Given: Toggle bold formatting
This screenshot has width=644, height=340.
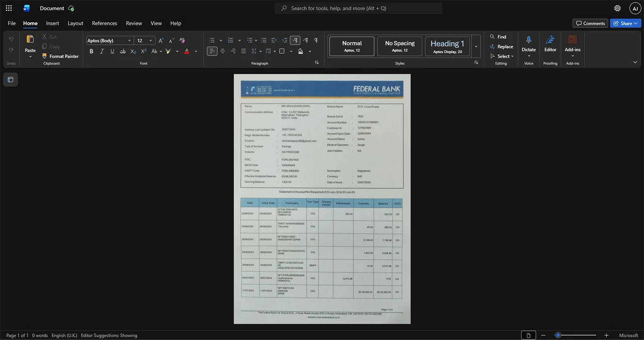Looking at the screenshot, I should [x=91, y=51].
